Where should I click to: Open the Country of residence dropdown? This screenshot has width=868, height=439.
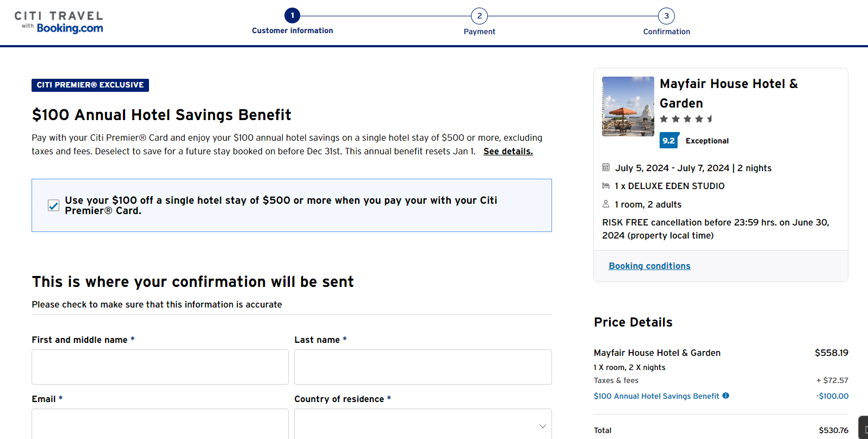pyautogui.click(x=423, y=426)
